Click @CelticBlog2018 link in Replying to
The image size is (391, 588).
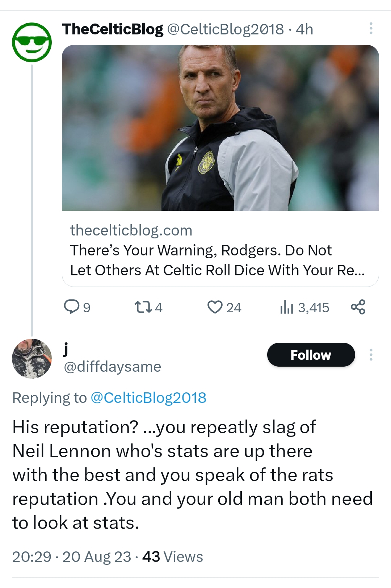point(148,398)
